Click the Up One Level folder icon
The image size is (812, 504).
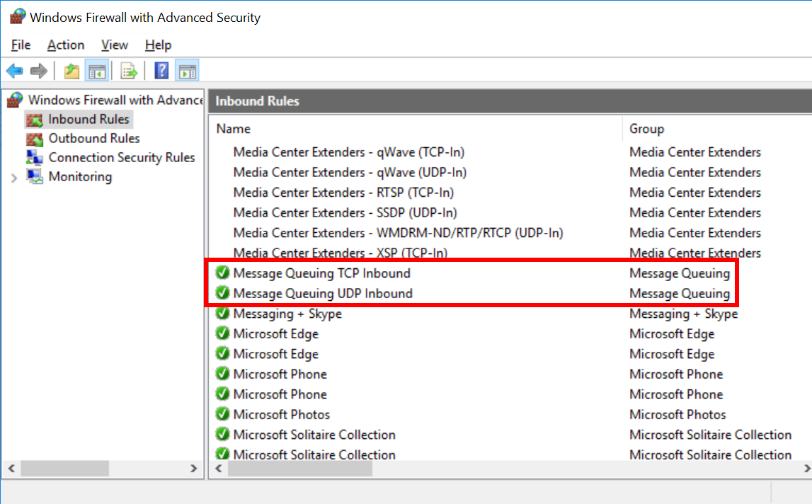(x=72, y=71)
